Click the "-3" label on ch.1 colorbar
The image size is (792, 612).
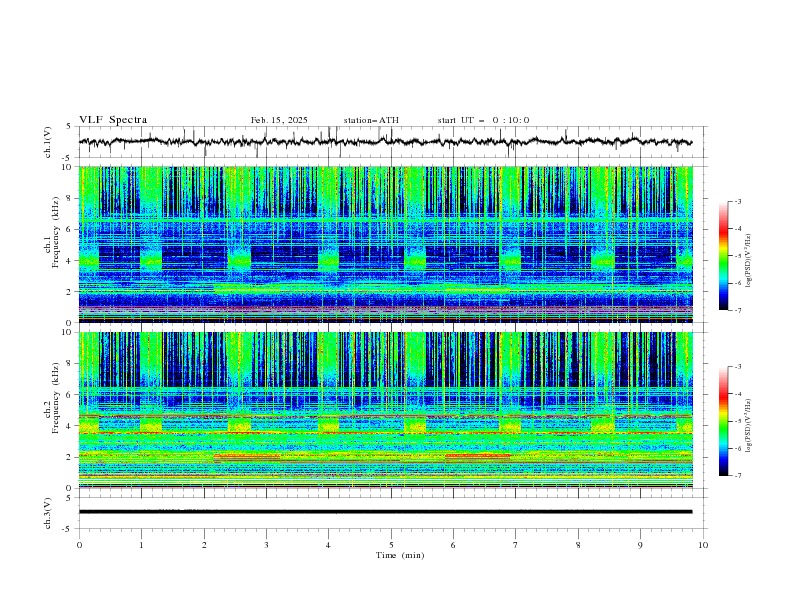[737, 201]
